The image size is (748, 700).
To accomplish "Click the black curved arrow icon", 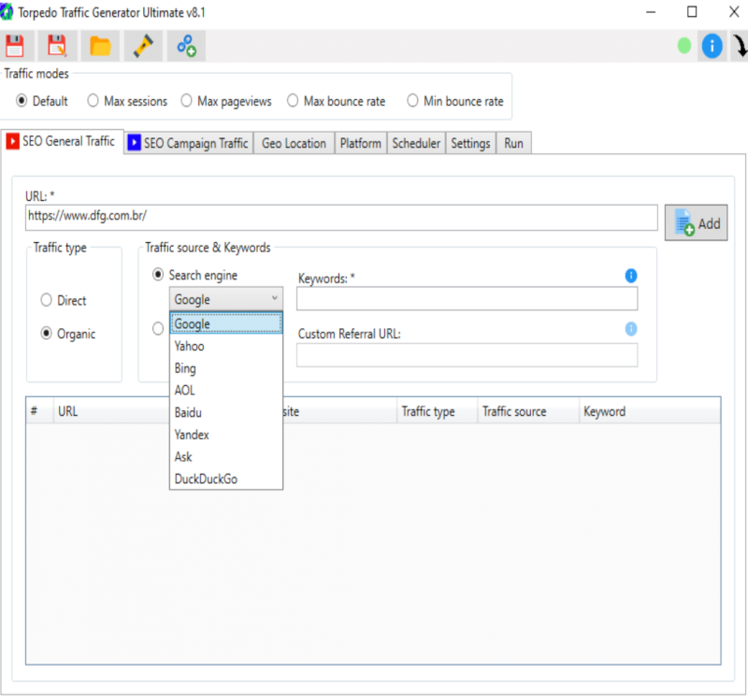I will (x=740, y=46).
